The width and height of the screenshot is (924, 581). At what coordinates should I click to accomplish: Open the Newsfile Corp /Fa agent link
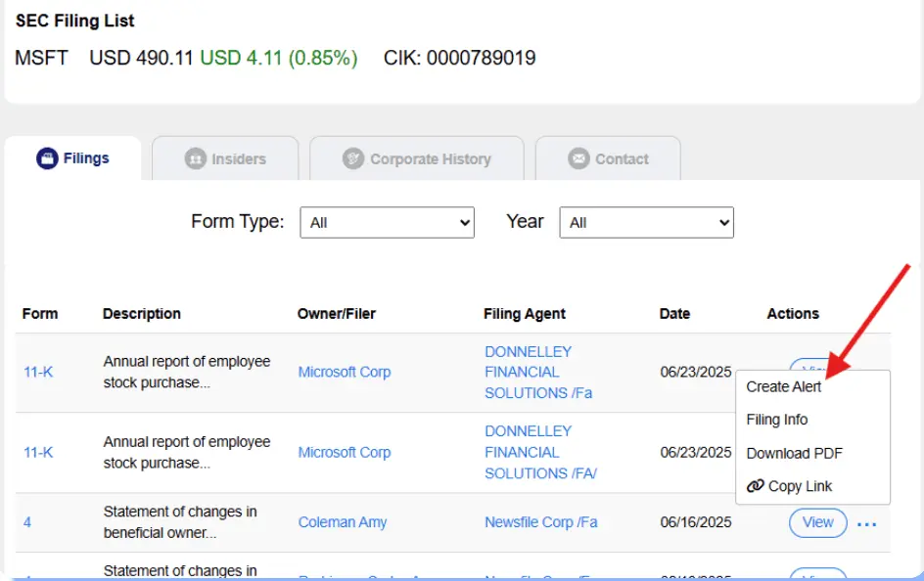coord(540,522)
